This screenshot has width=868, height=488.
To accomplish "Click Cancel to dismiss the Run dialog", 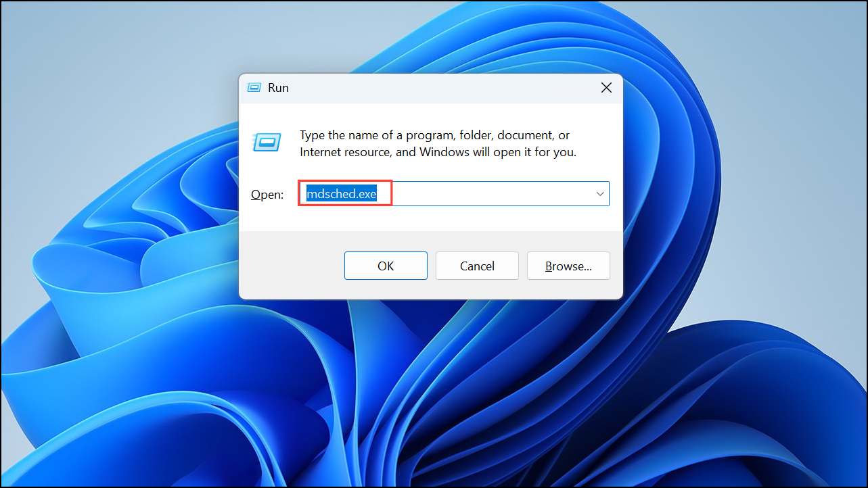I will [477, 265].
